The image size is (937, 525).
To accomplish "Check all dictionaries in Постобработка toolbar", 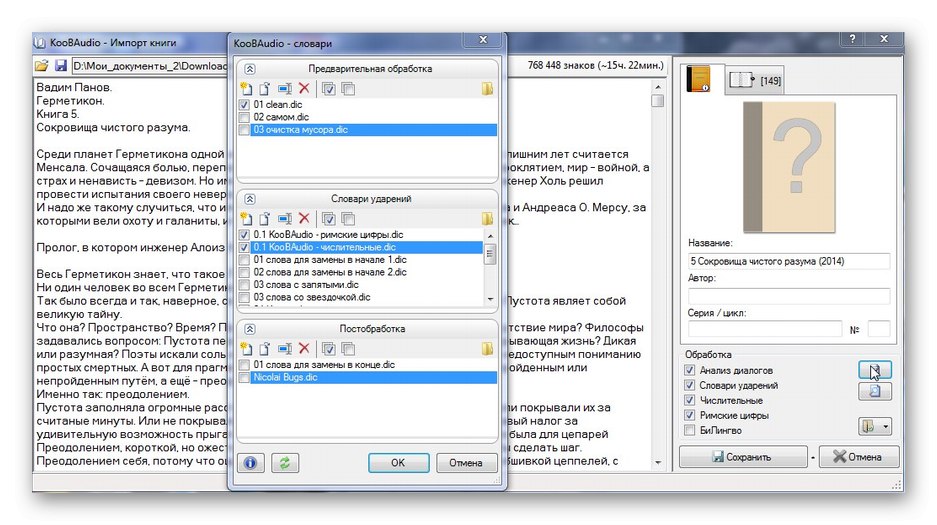I will (329, 349).
